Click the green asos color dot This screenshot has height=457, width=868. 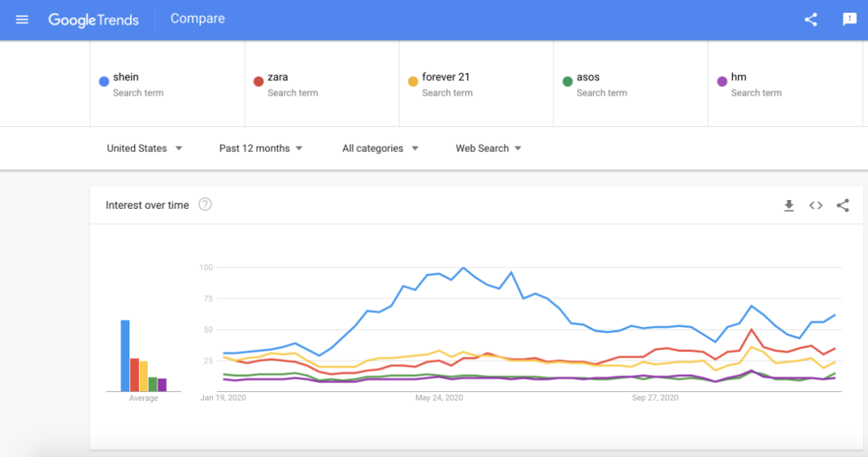click(567, 82)
